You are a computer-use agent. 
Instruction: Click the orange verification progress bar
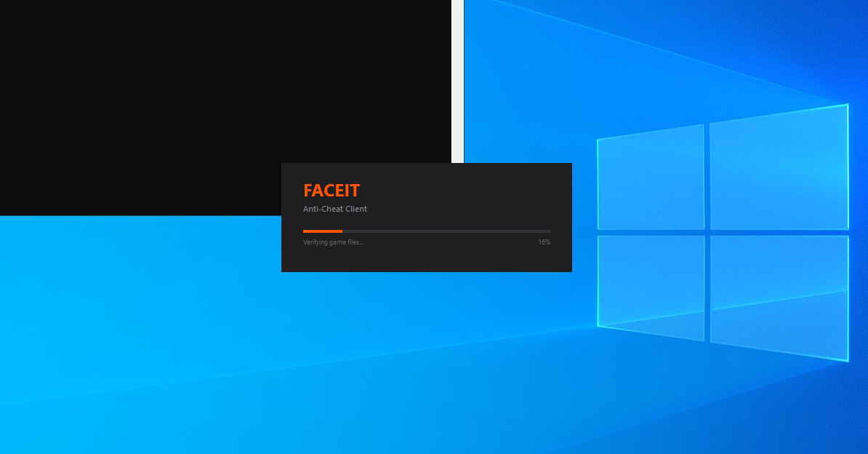click(x=426, y=231)
